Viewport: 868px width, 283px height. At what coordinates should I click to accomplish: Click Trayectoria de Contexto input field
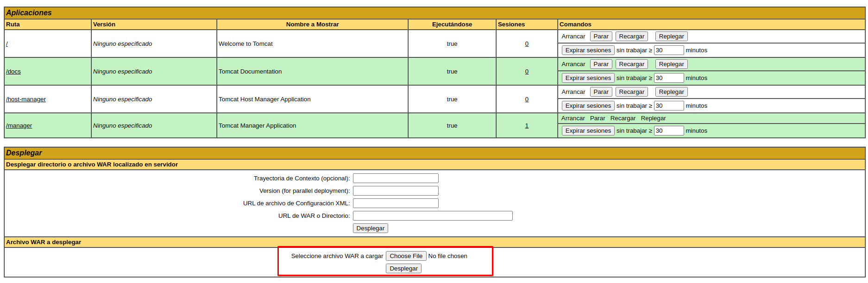click(x=396, y=178)
